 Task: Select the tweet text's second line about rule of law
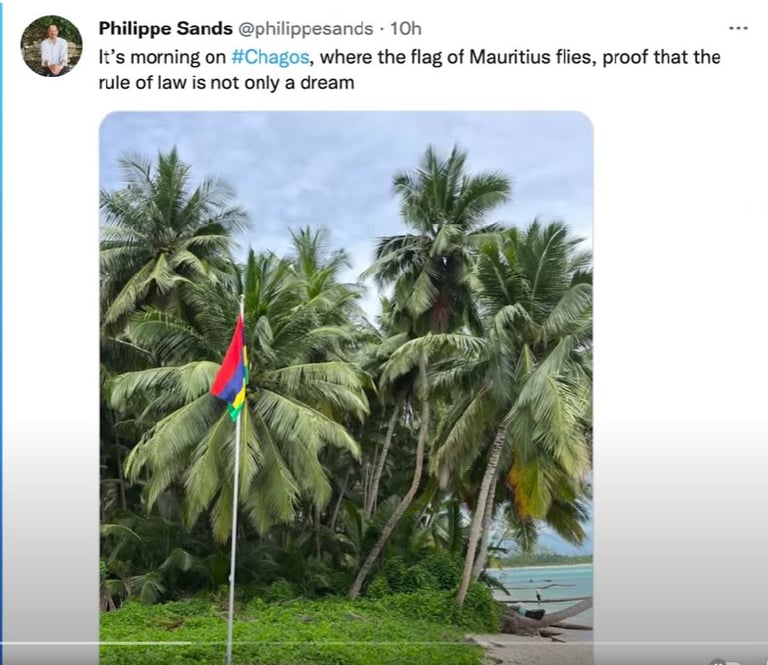226,82
